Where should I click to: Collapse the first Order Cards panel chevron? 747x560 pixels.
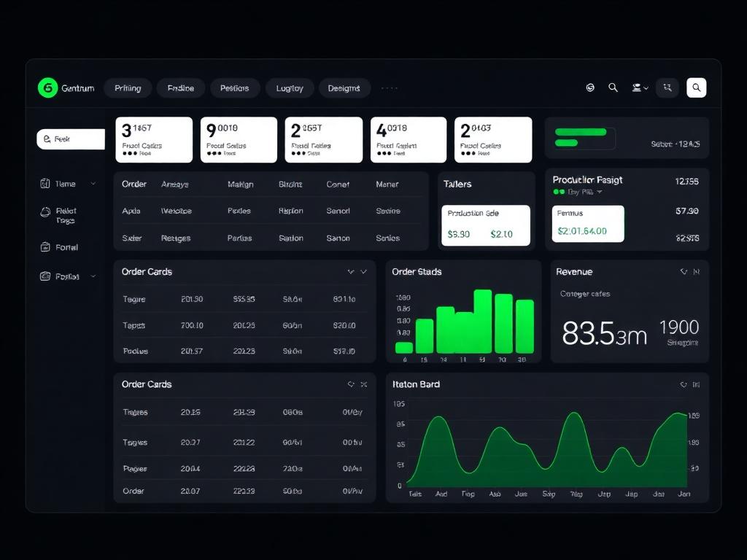(363, 272)
